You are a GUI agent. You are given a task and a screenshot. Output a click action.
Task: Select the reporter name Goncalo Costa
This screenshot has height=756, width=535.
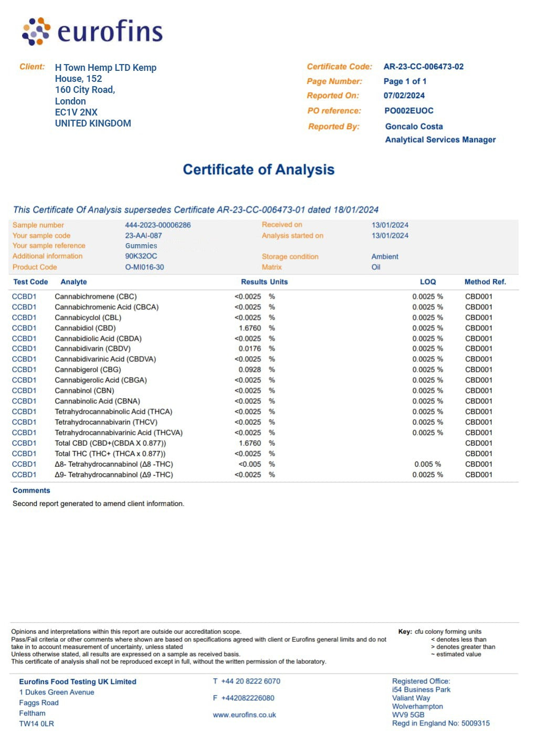coord(414,127)
